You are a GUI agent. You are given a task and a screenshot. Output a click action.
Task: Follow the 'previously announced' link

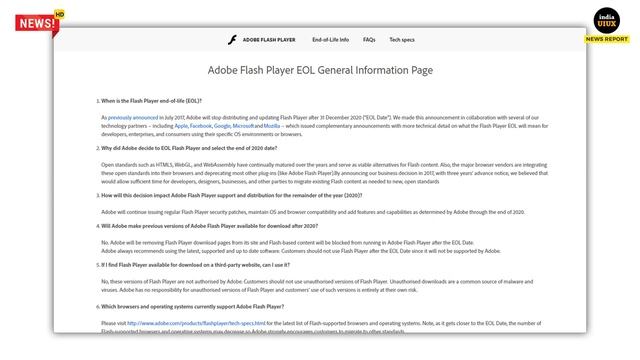(x=133, y=118)
